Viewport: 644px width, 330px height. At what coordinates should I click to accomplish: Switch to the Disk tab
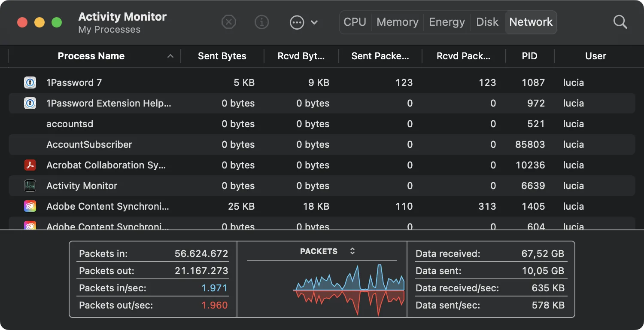click(487, 22)
